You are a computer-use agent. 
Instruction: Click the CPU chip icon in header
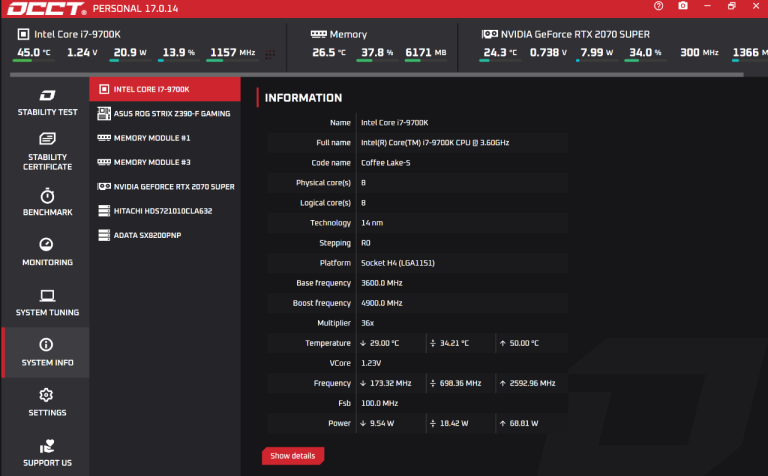tap(23, 34)
